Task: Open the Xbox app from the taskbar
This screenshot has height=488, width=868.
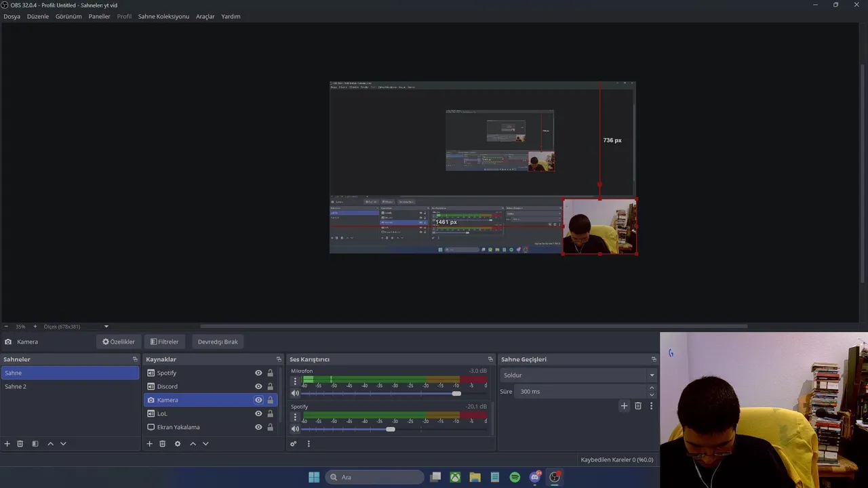Action: (x=455, y=477)
